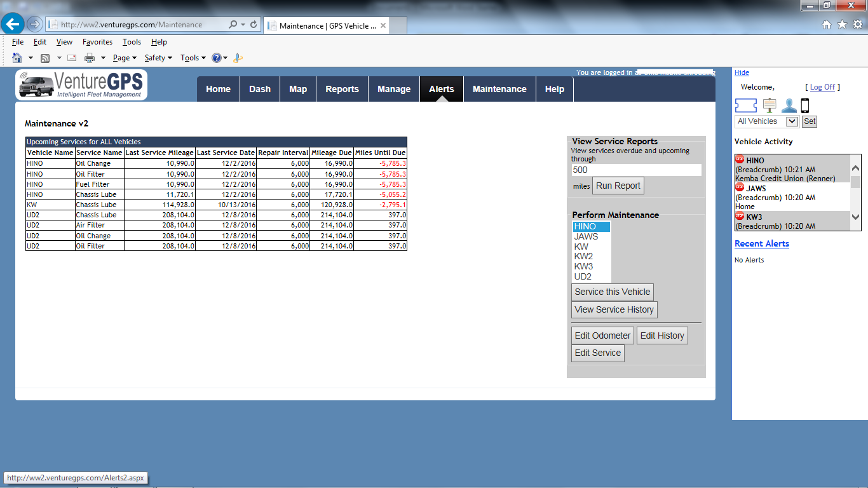Image resolution: width=868 pixels, height=488 pixels.
Task: Expand the Safety dropdown in the command bar
Action: (158, 58)
